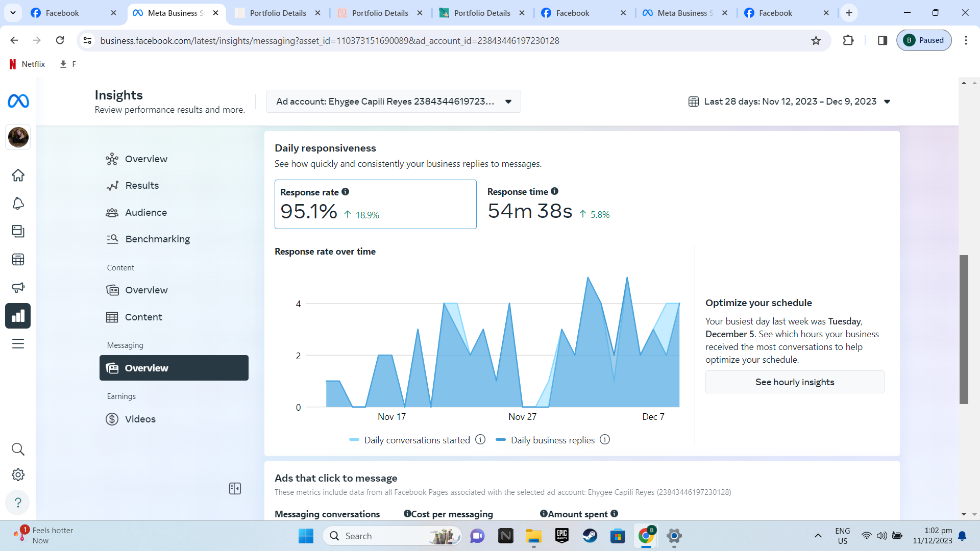Click the page vertical scrollbar
Viewport: 980px width, 551px height.
click(964, 329)
